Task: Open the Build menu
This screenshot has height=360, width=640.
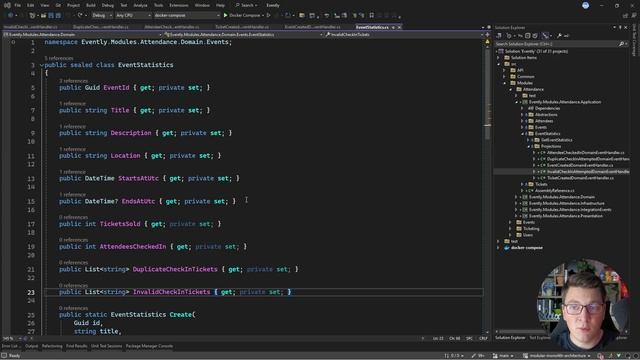Action: point(91,5)
